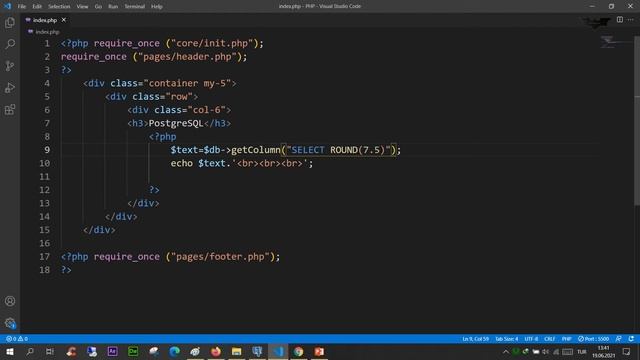Click getColumn method call on line 9

click(x=256, y=150)
